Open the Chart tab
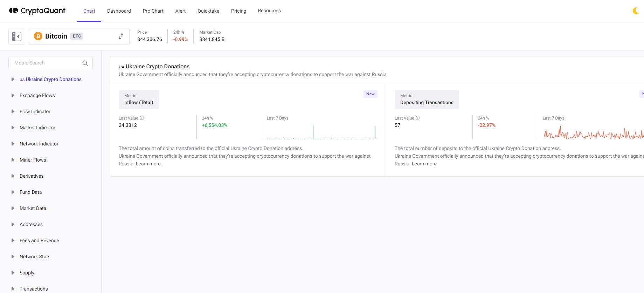This screenshot has width=644, height=293. (89, 11)
